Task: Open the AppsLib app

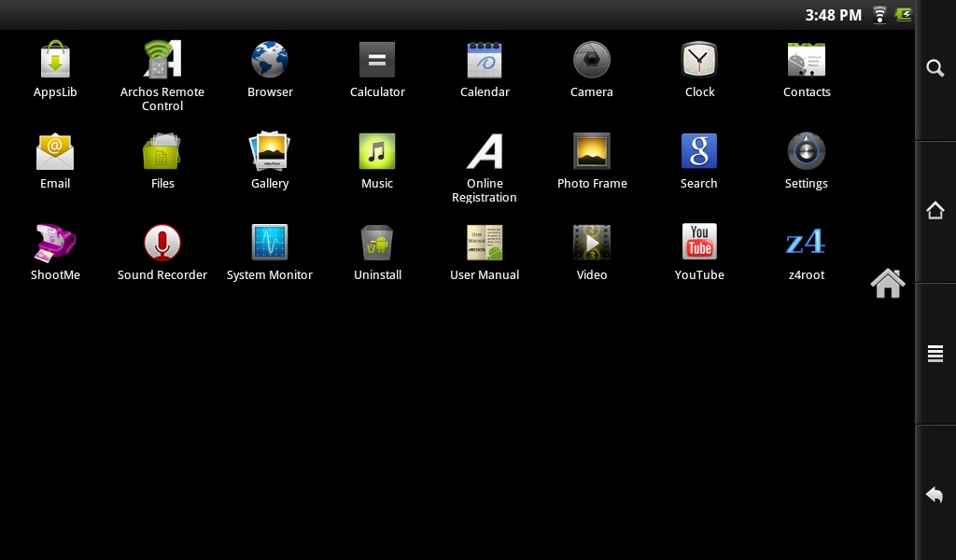Action: pyautogui.click(x=55, y=60)
